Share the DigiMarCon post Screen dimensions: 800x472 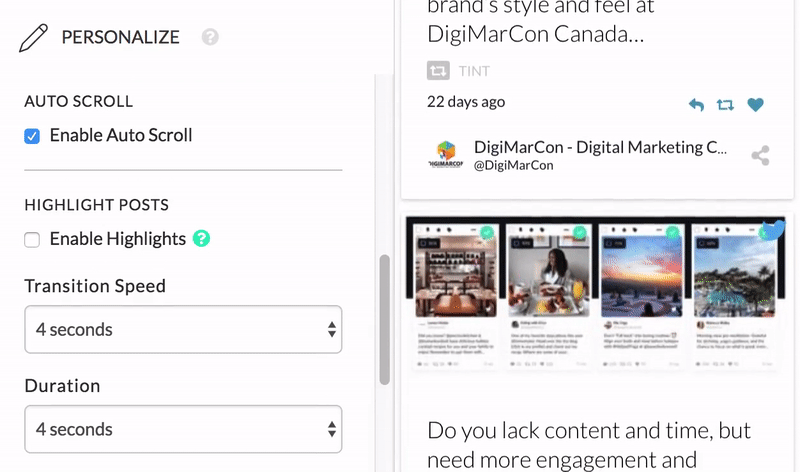tap(760, 156)
